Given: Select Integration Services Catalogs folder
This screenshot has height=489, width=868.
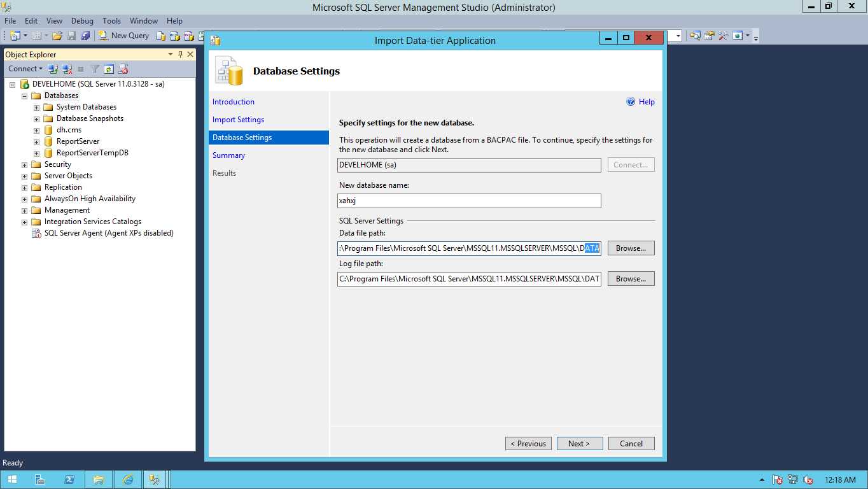Looking at the screenshot, I should pyautogui.click(x=93, y=222).
